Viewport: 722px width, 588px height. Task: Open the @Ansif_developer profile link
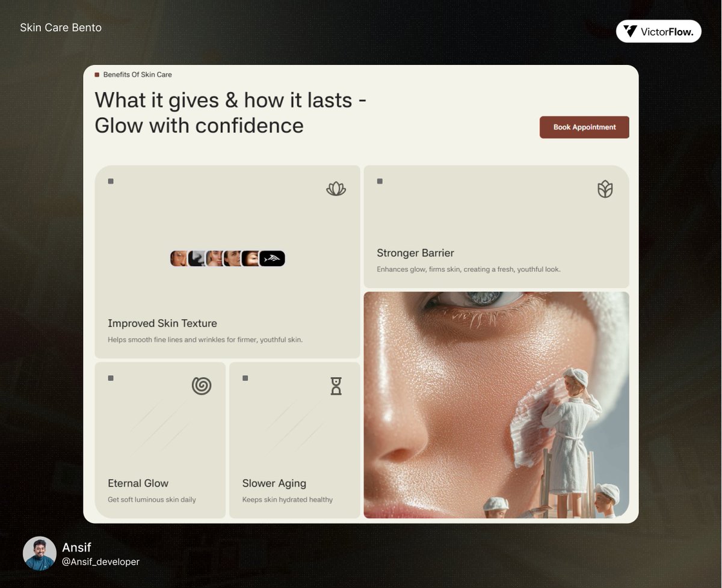coord(100,562)
